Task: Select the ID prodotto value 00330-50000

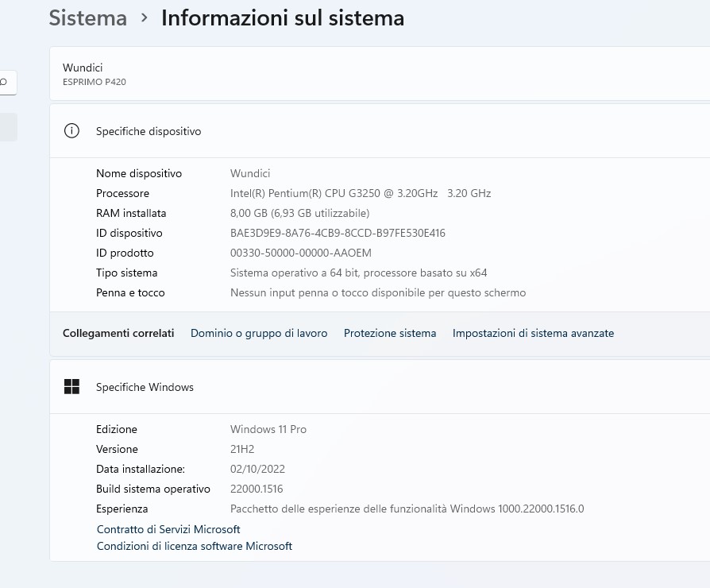Action: [x=301, y=253]
